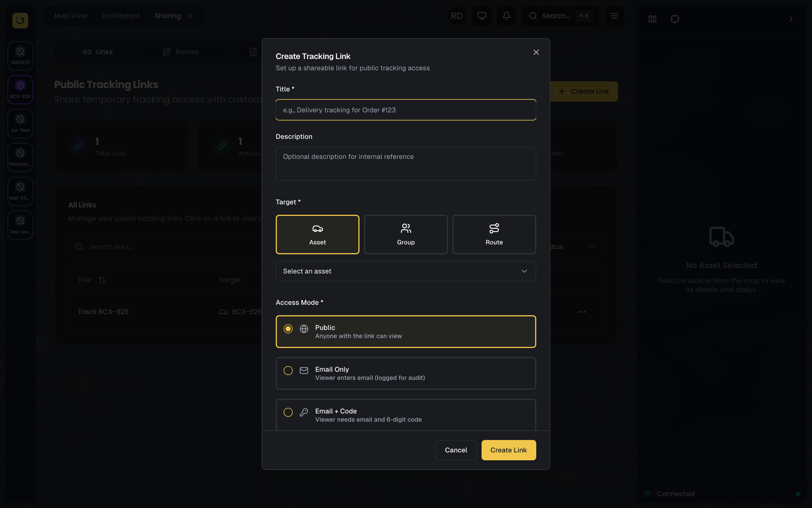Select the Test-De... asset in sidebar
Image resolution: width=812 pixels, height=508 pixels.
[x=20, y=225]
